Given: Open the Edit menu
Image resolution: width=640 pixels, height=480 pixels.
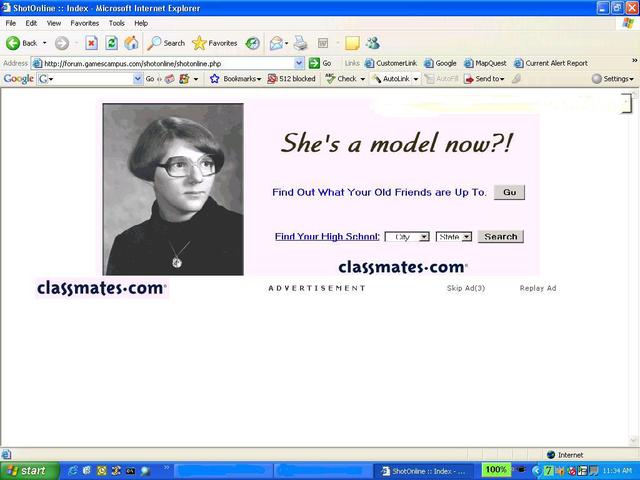Looking at the screenshot, I should pyautogui.click(x=31, y=23).
